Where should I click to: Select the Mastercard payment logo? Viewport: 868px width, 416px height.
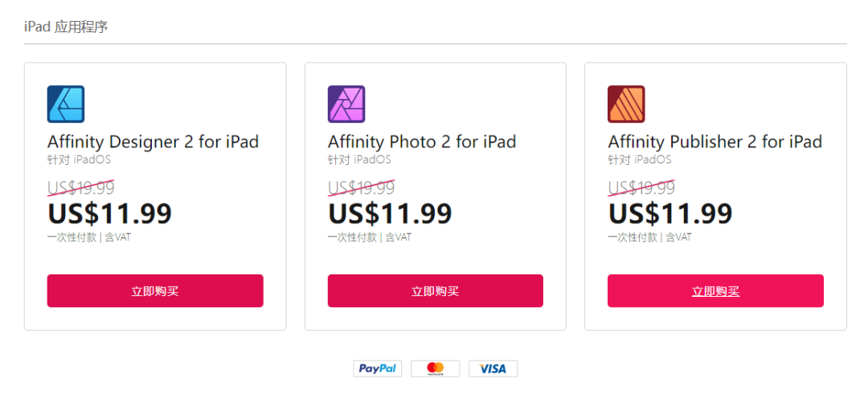tap(435, 369)
